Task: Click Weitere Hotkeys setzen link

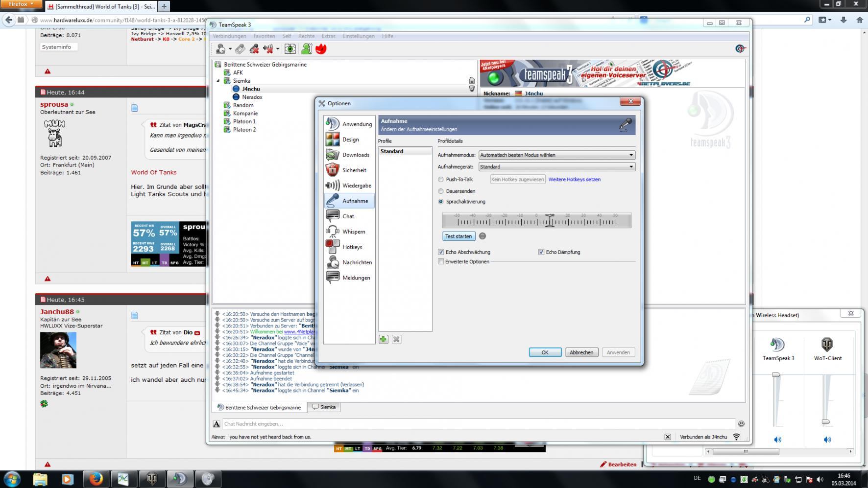Action: tap(574, 180)
